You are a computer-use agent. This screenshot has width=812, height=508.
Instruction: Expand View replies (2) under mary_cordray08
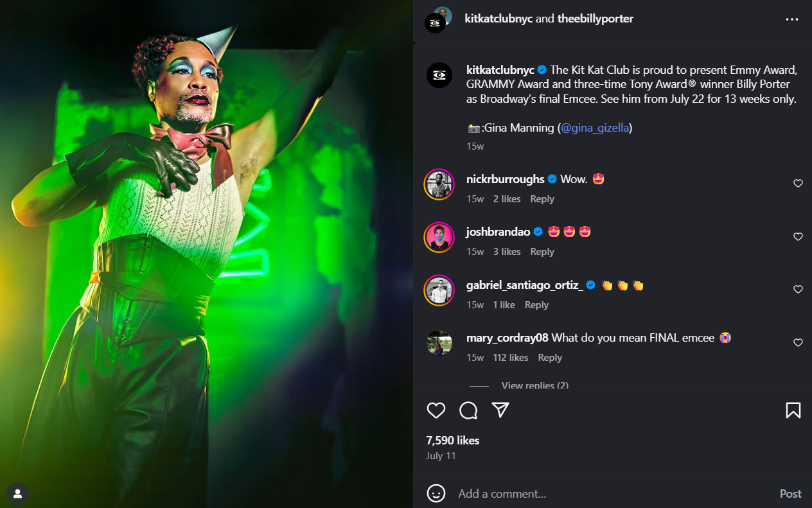pos(534,385)
